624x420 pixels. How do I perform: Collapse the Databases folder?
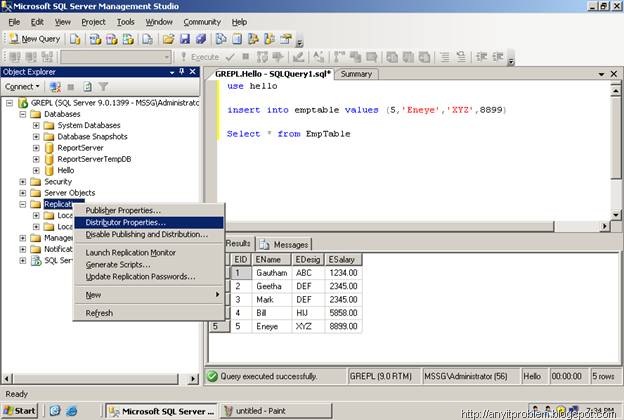(x=23, y=114)
